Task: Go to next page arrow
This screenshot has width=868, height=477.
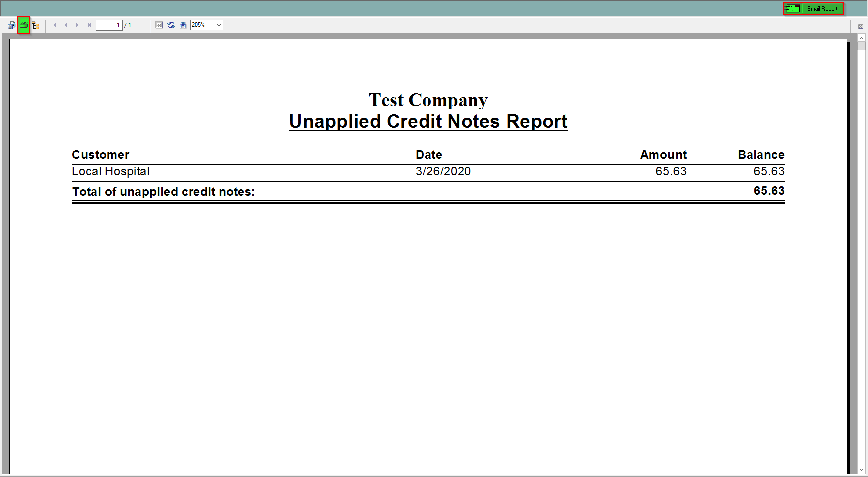Action: [x=77, y=25]
